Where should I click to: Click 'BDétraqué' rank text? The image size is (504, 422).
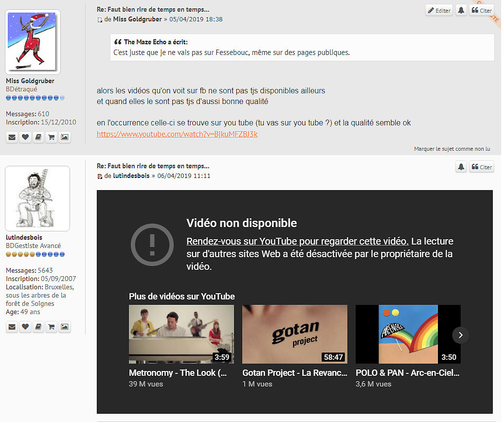21,89
